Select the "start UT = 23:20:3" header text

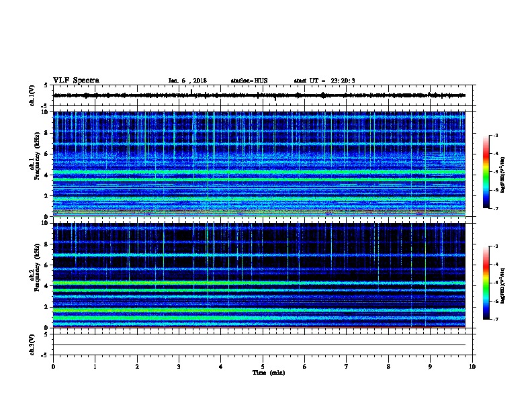pos(324,81)
